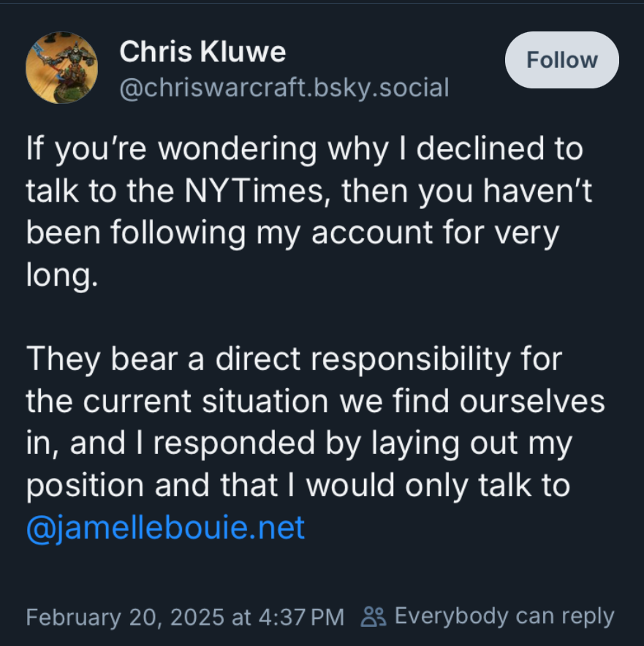Follow the @jamellebouie.net mention link
The height and width of the screenshot is (646, 644).
click(x=165, y=528)
